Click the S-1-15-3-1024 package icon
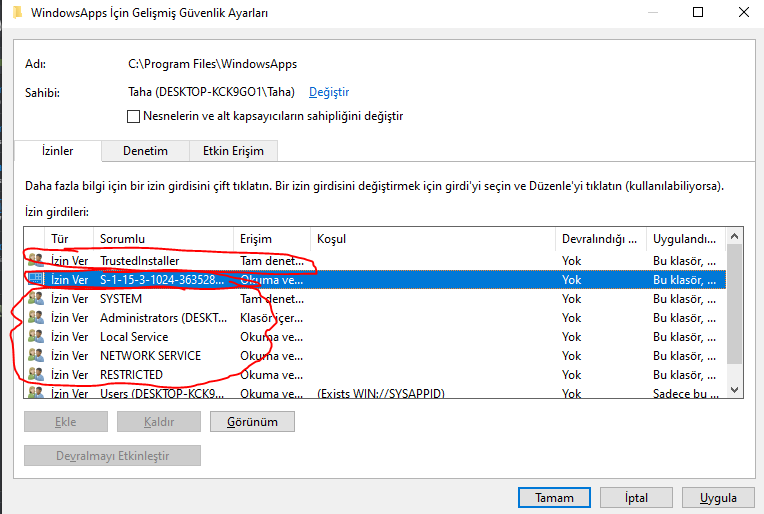The width and height of the screenshot is (764, 514). pos(36,279)
